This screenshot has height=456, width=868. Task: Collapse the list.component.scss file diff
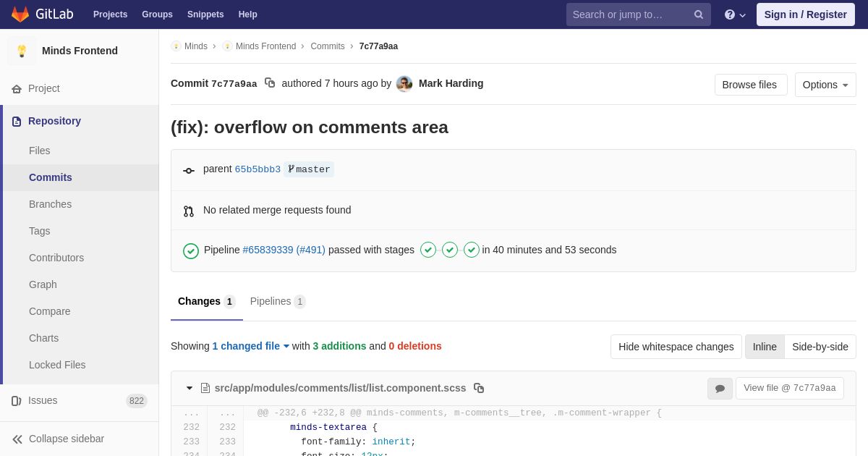tap(190, 388)
